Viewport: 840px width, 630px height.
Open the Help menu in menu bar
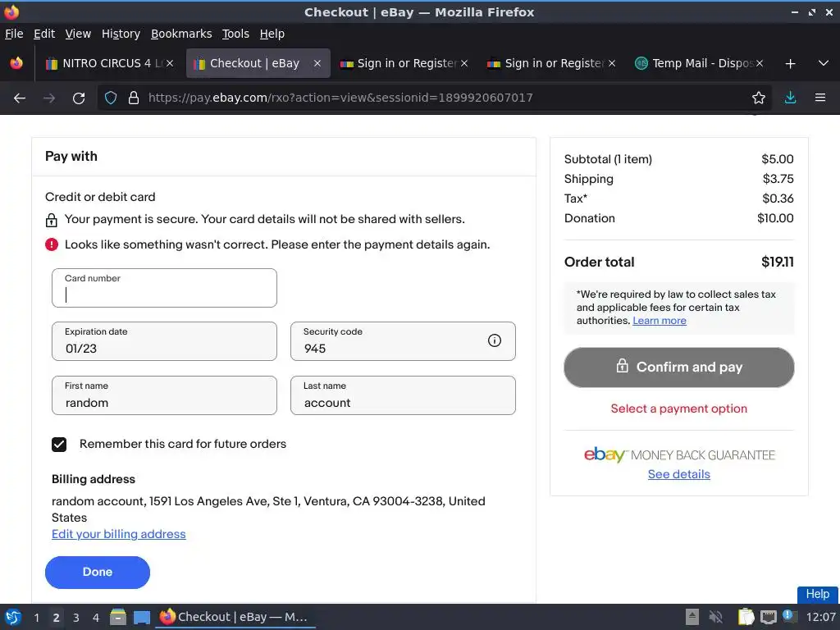(x=272, y=34)
